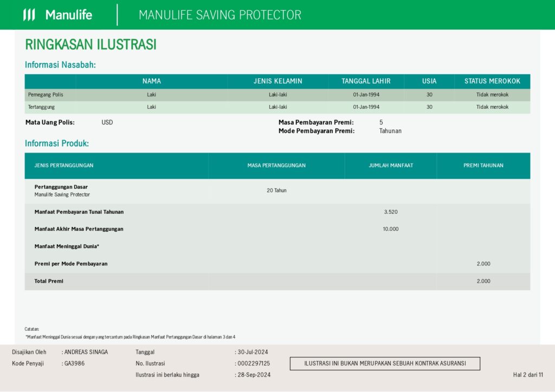Click the agent code GA3986
The height and width of the screenshot is (392, 555).
(x=74, y=363)
